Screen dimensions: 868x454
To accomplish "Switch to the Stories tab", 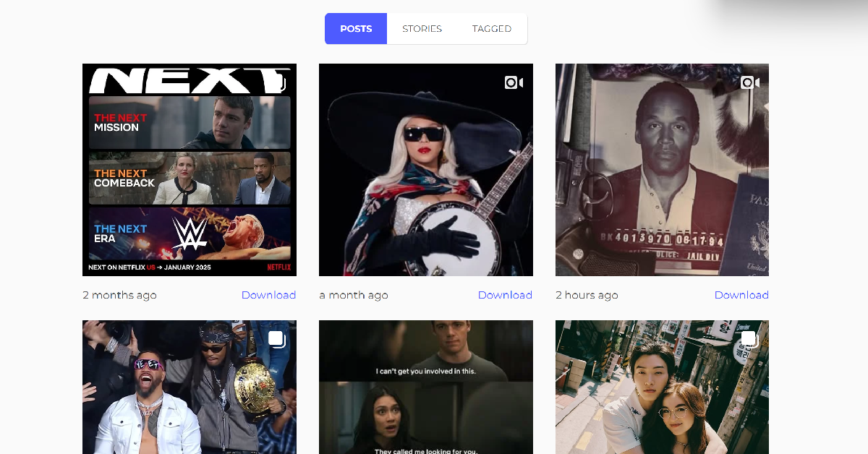I will (422, 29).
